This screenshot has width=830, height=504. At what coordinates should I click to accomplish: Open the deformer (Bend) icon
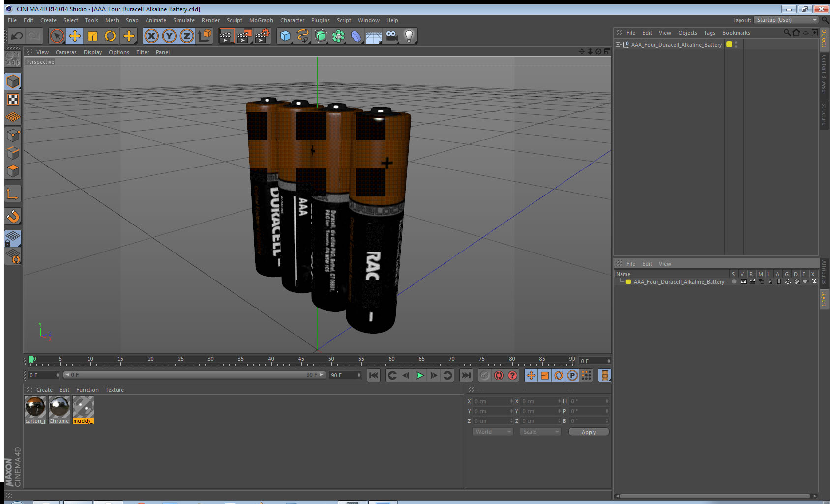click(356, 36)
